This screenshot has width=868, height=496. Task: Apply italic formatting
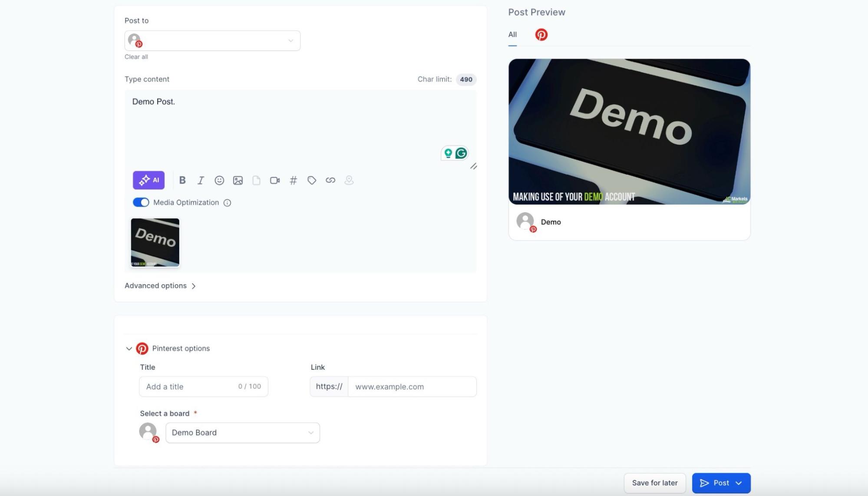[201, 180]
